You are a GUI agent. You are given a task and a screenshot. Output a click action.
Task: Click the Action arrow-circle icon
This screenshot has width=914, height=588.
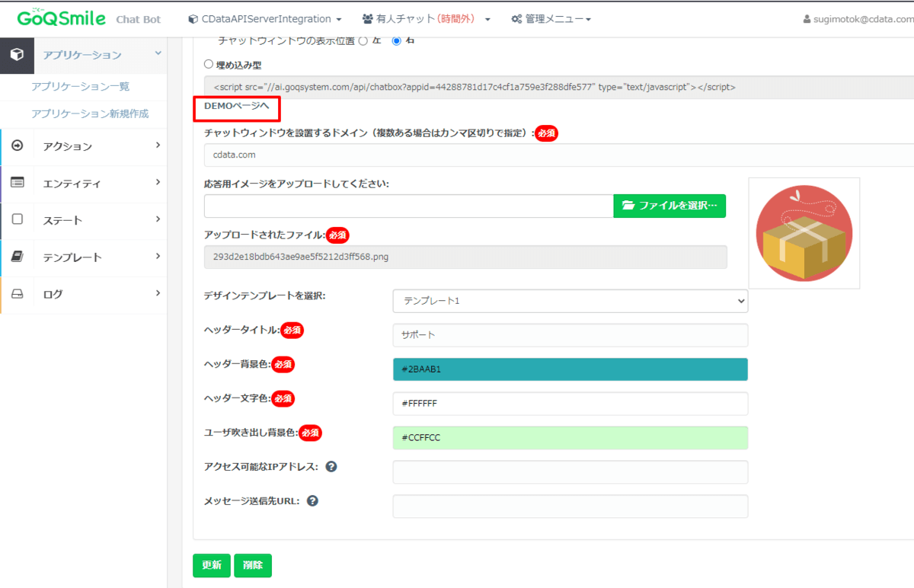pyautogui.click(x=18, y=146)
